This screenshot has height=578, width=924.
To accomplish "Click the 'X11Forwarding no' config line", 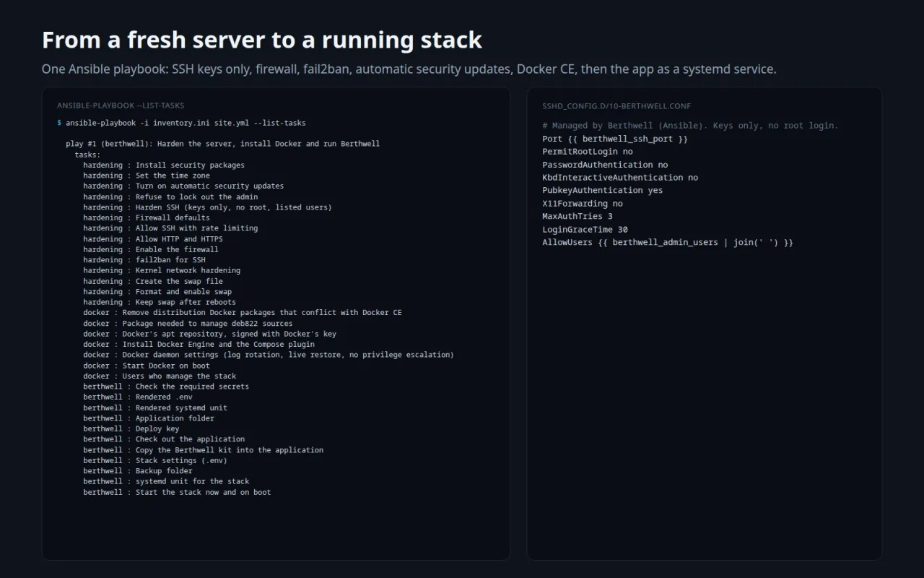I will click(x=583, y=204).
